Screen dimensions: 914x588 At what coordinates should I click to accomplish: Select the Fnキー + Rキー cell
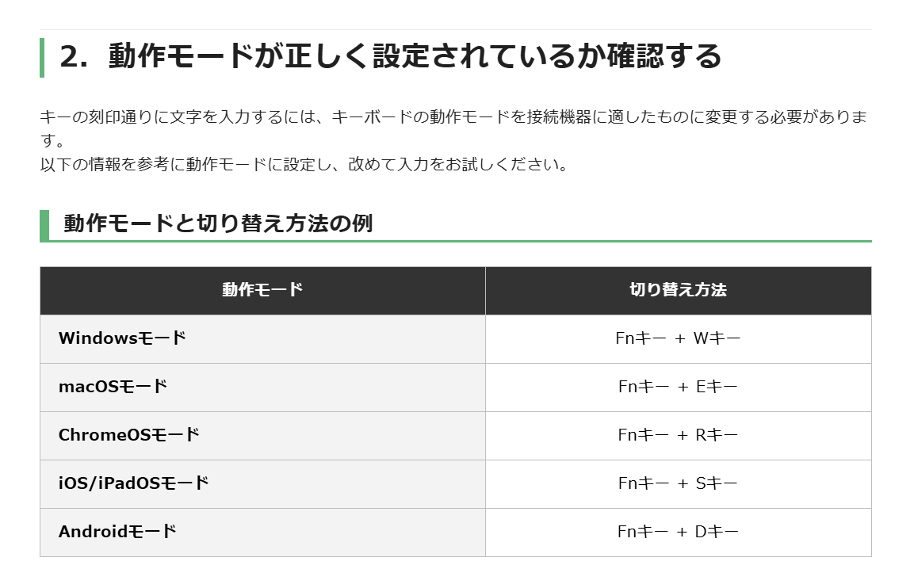(x=678, y=435)
